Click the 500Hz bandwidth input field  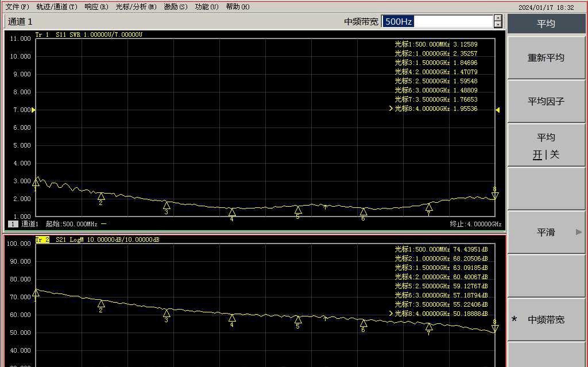click(436, 21)
